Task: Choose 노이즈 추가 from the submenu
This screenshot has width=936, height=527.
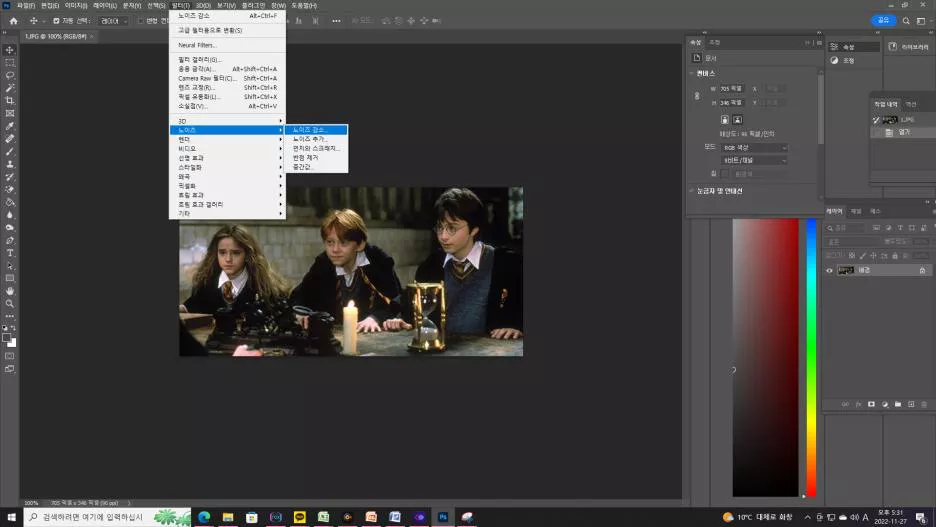Action: click(x=310, y=139)
